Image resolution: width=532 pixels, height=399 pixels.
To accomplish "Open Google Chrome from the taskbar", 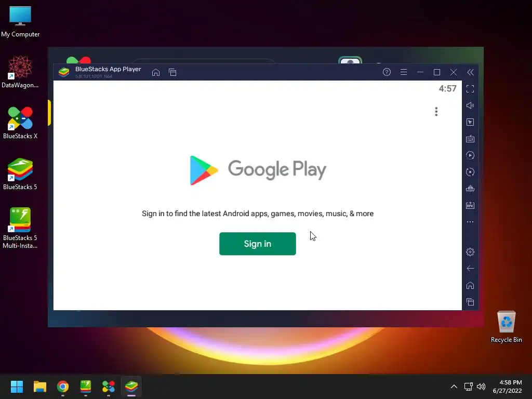I will tap(63, 387).
